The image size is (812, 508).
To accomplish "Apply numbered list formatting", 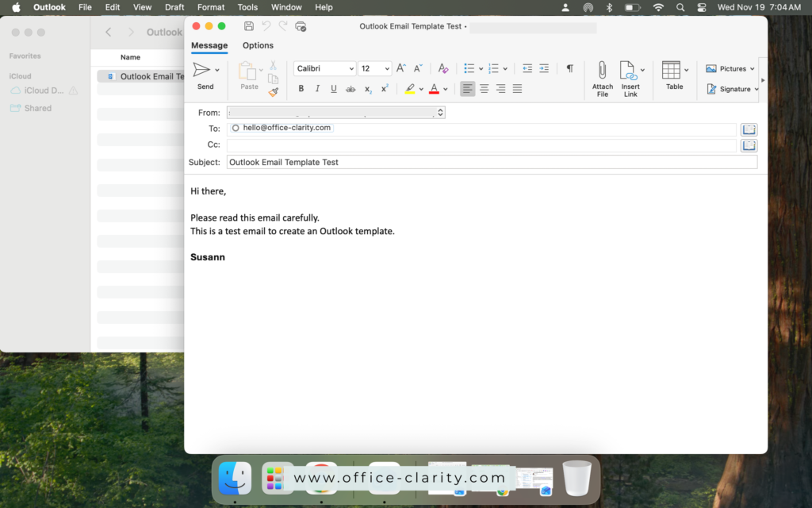I will point(494,68).
